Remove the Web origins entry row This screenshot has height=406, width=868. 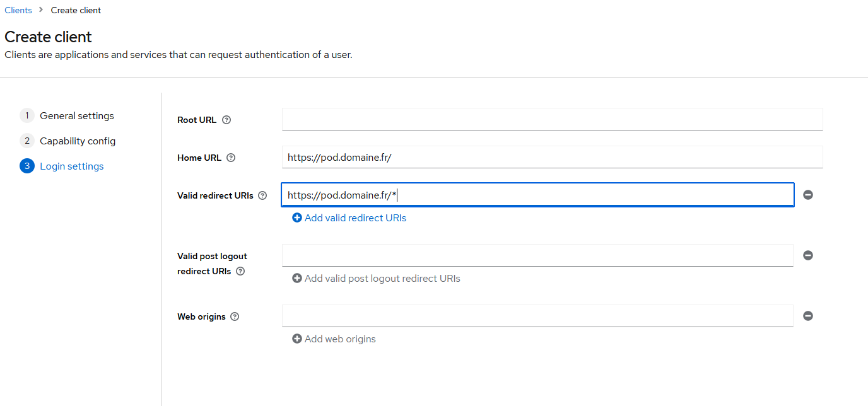coord(808,316)
